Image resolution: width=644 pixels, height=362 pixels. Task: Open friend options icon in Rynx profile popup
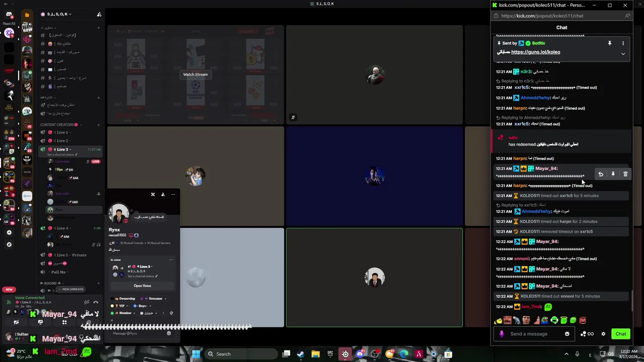pyautogui.click(x=163, y=194)
